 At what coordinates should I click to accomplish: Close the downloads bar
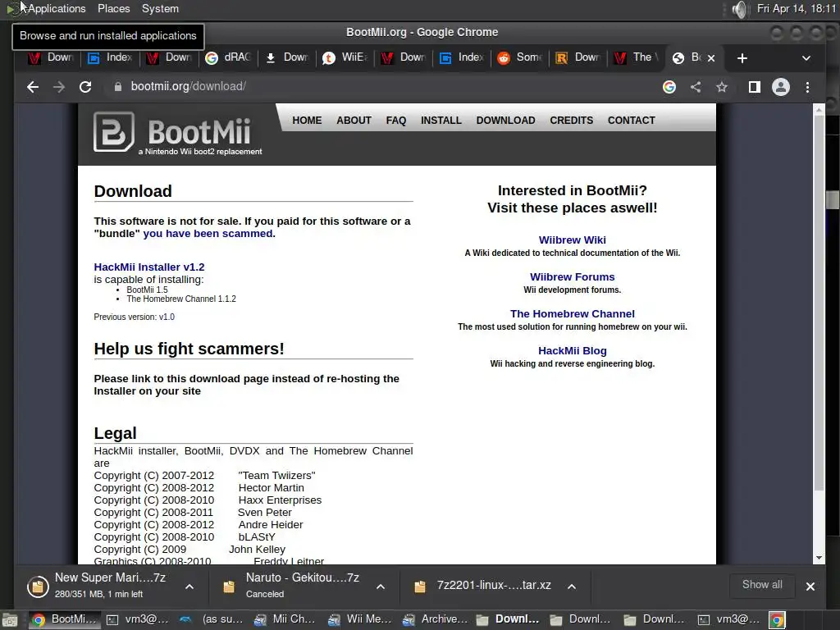pyautogui.click(x=810, y=587)
